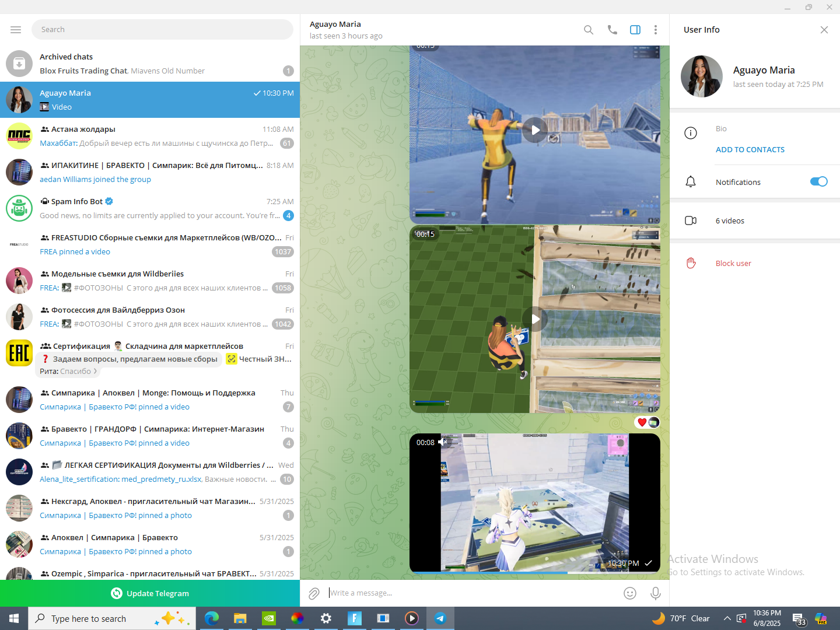Open Aguayo Maria profile photo in User Info

pyautogui.click(x=702, y=76)
